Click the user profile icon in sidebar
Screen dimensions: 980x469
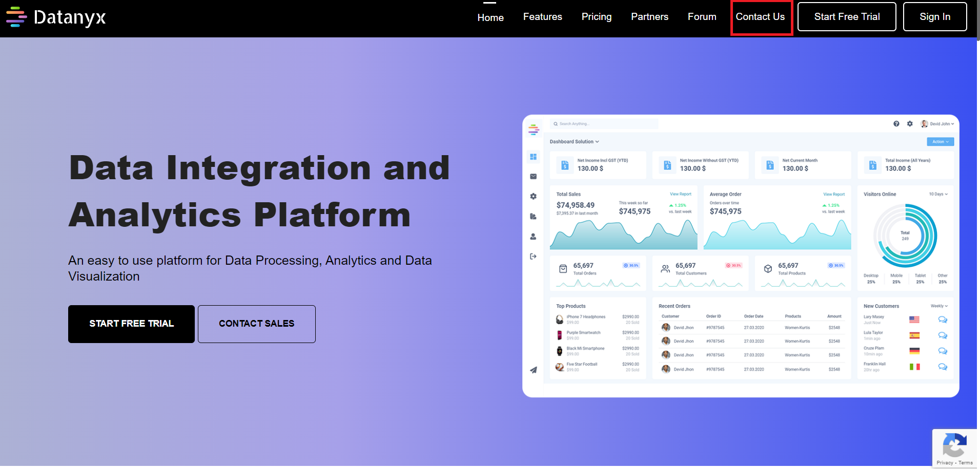[533, 237]
